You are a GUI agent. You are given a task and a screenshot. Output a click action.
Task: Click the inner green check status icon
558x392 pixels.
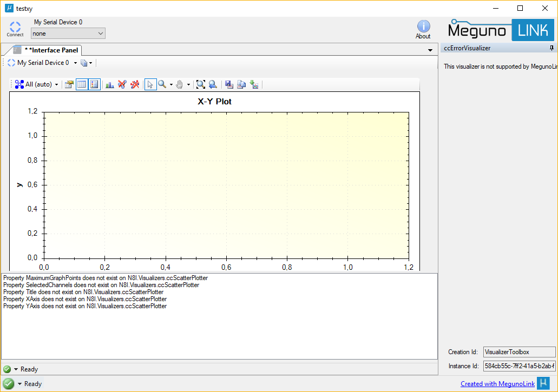[7, 369]
